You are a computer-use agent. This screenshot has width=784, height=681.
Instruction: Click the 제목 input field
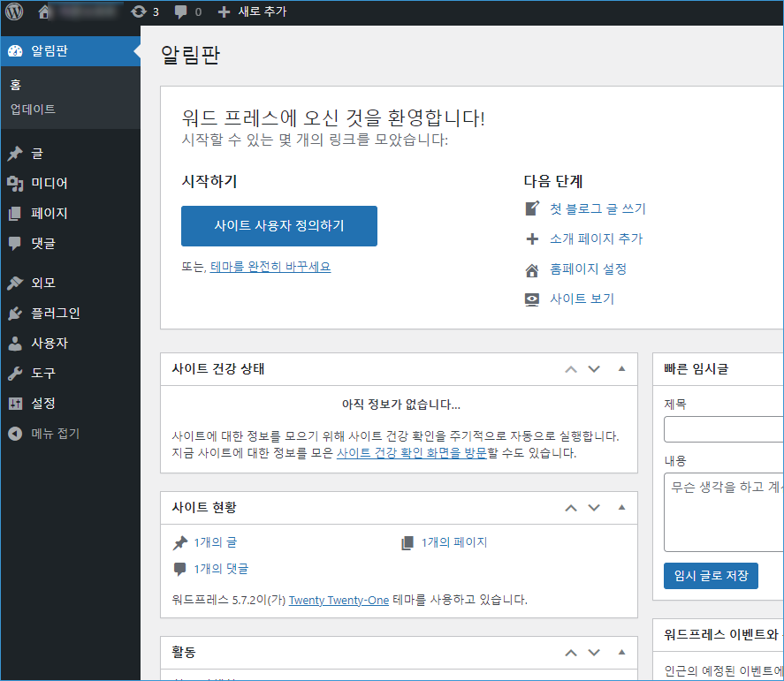pyautogui.click(x=724, y=429)
